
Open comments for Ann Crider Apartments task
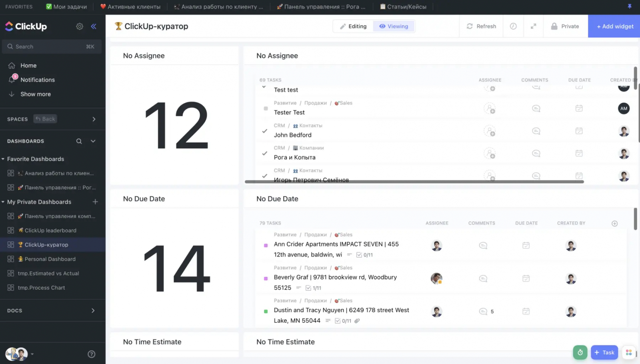[x=483, y=245]
